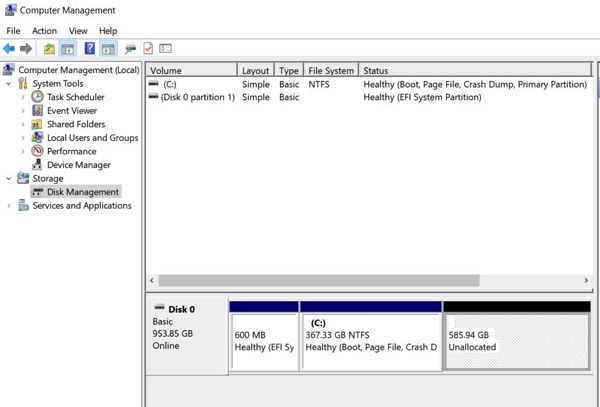Click the Up one level toolbar icon
Viewport: 600px width, 407px height.
[48, 49]
